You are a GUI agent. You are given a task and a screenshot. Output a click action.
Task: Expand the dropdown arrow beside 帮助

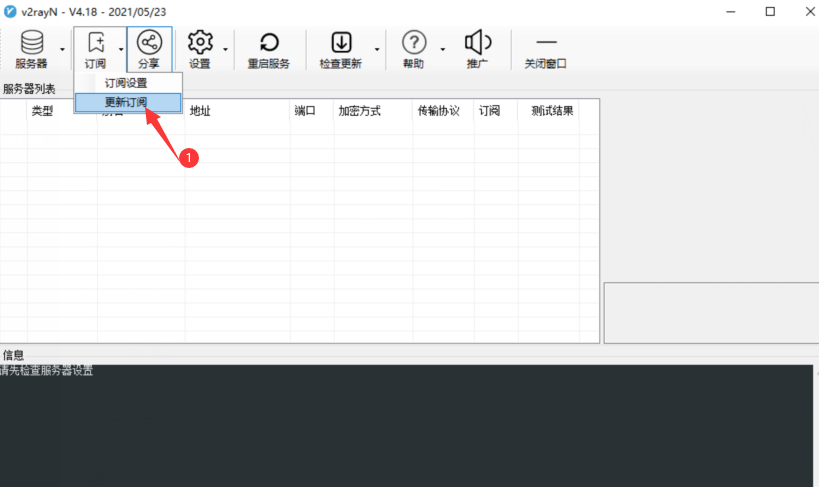[442, 49]
